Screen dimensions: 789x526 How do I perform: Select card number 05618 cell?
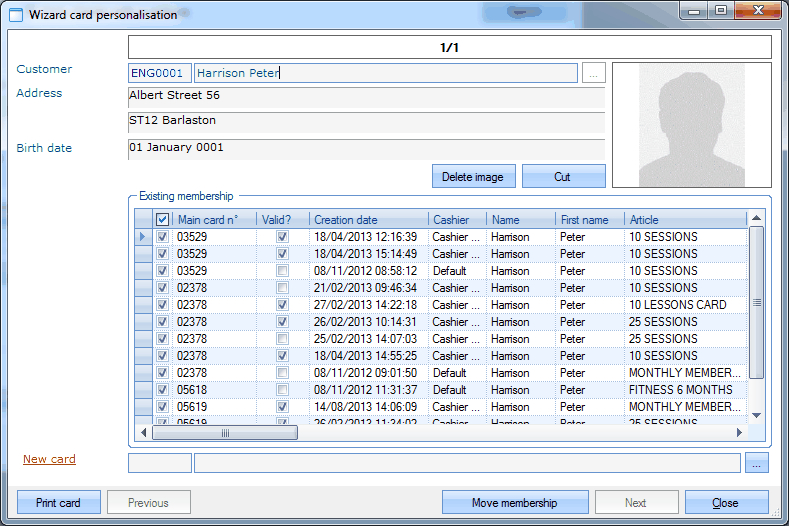(x=214, y=390)
